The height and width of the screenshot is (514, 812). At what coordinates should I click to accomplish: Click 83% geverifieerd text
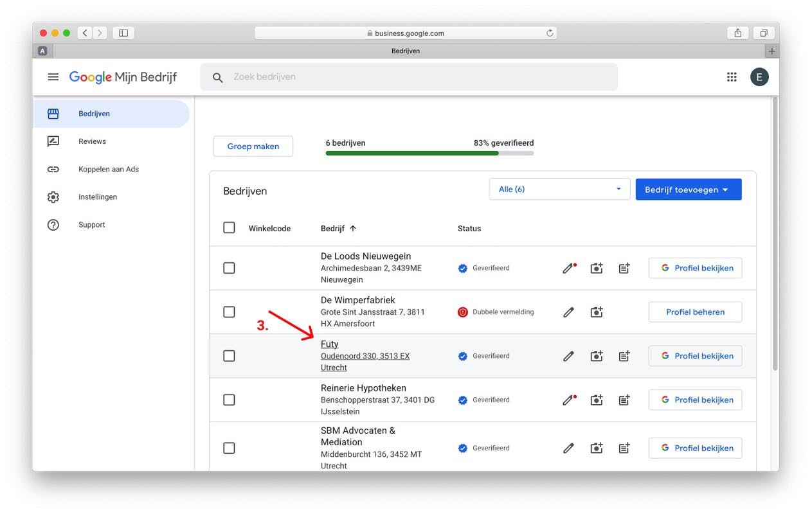(x=503, y=143)
